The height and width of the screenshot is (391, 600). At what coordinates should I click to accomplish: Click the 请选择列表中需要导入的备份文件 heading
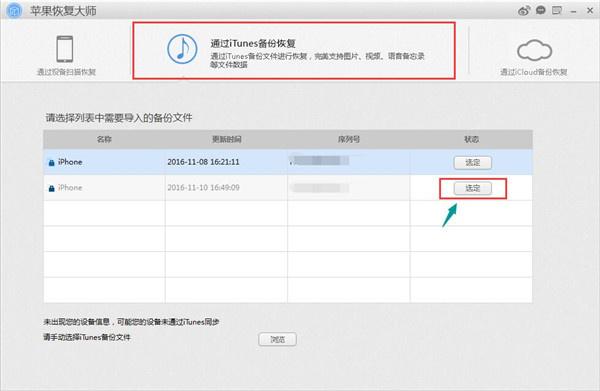click(119, 118)
